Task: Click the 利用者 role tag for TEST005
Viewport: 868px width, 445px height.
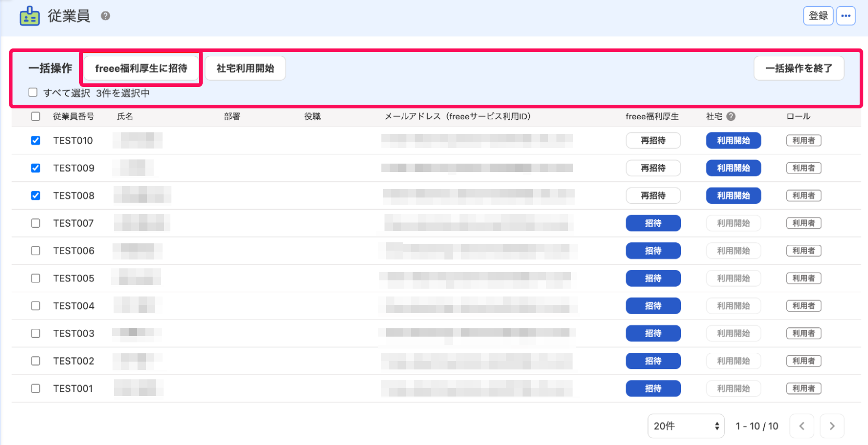Action: pyautogui.click(x=804, y=278)
